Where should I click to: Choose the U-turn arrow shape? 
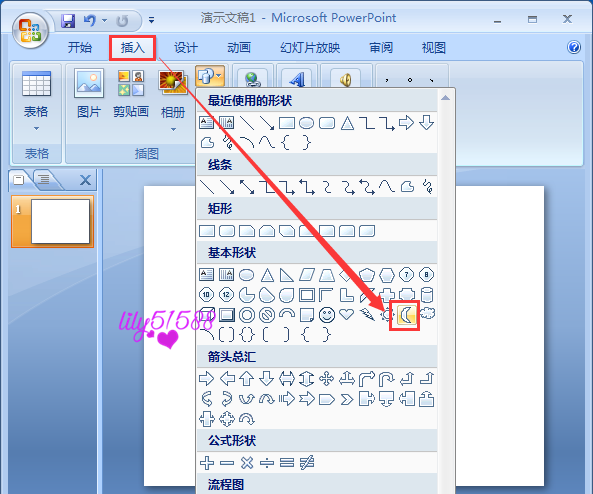coord(387,379)
